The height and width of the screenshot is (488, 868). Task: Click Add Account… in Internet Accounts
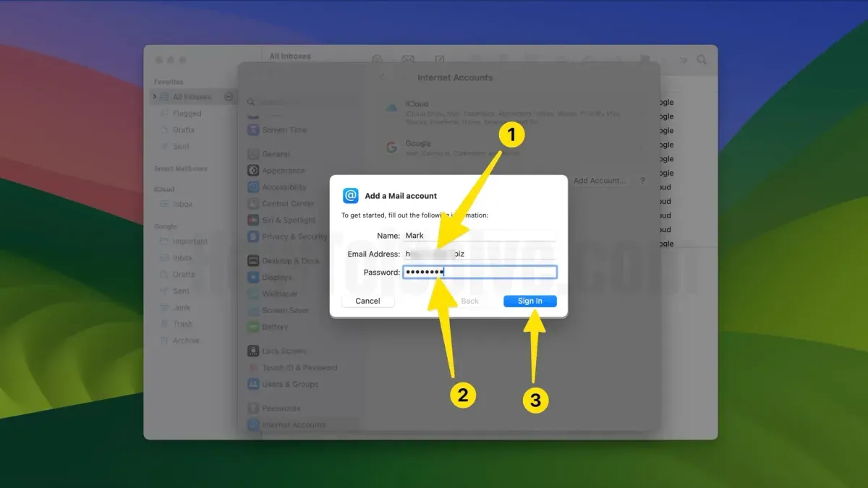coord(600,181)
